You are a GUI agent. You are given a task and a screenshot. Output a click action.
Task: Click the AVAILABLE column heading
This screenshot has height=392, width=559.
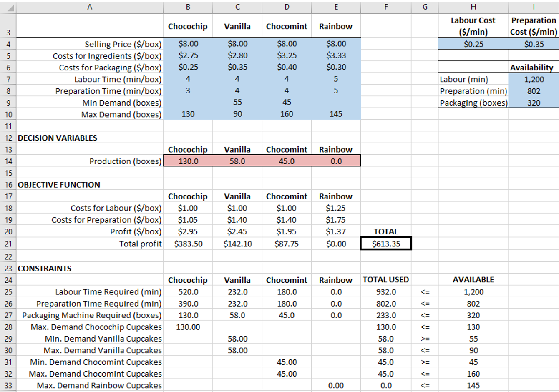[x=473, y=280]
